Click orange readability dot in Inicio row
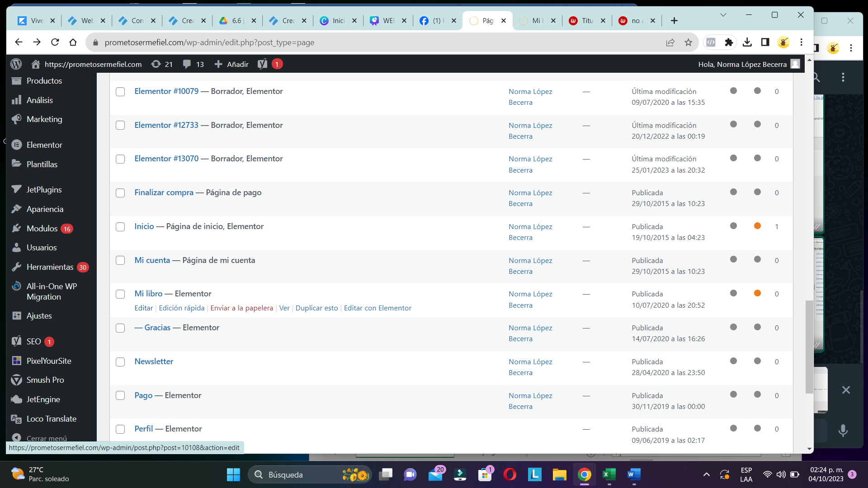868x488 pixels. tap(757, 226)
